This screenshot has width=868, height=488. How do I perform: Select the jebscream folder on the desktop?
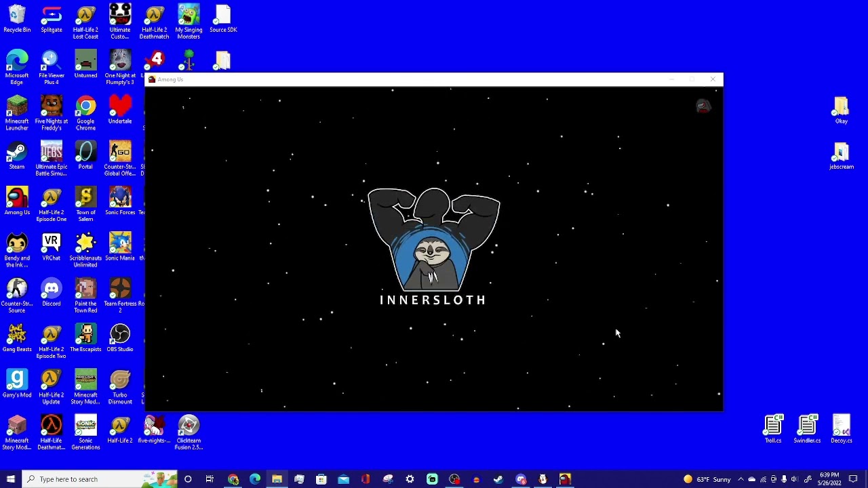point(841,156)
